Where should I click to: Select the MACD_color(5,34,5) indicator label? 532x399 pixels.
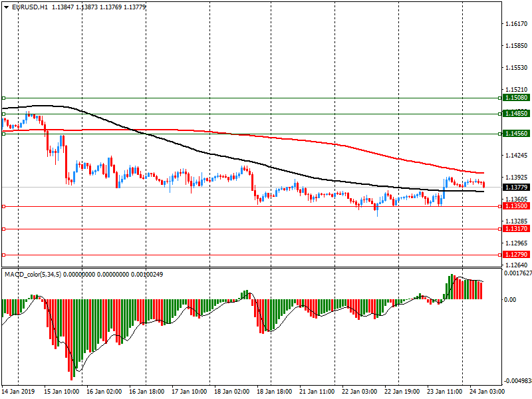(33, 274)
